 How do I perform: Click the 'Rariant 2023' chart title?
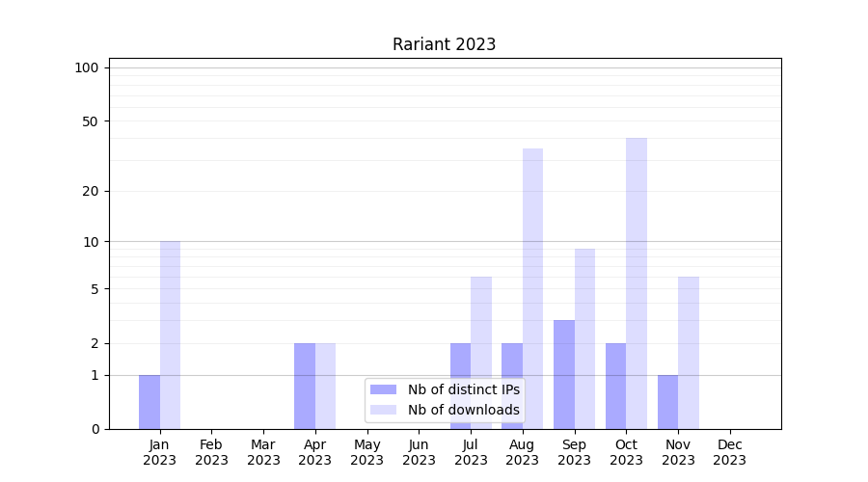tap(444, 44)
